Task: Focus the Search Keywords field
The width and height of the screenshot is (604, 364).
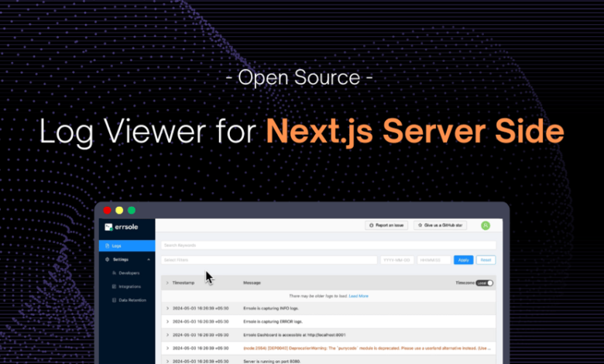Action: click(x=328, y=246)
